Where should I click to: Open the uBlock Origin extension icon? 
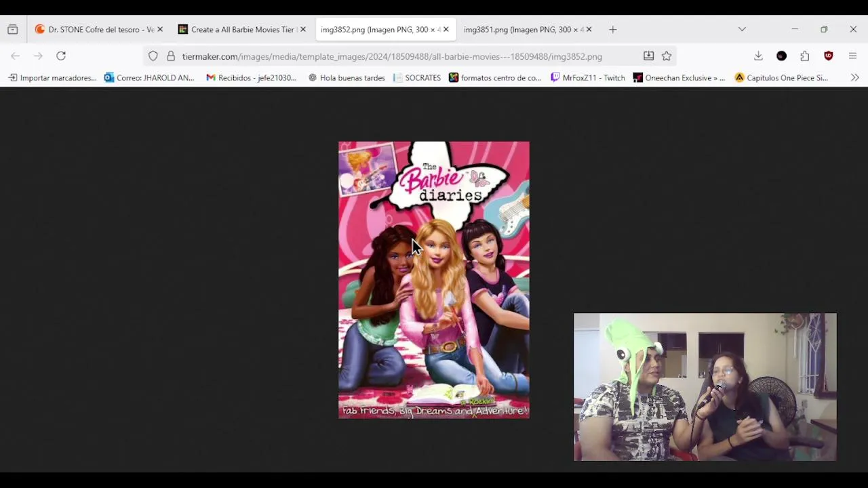pyautogui.click(x=828, y=56)
